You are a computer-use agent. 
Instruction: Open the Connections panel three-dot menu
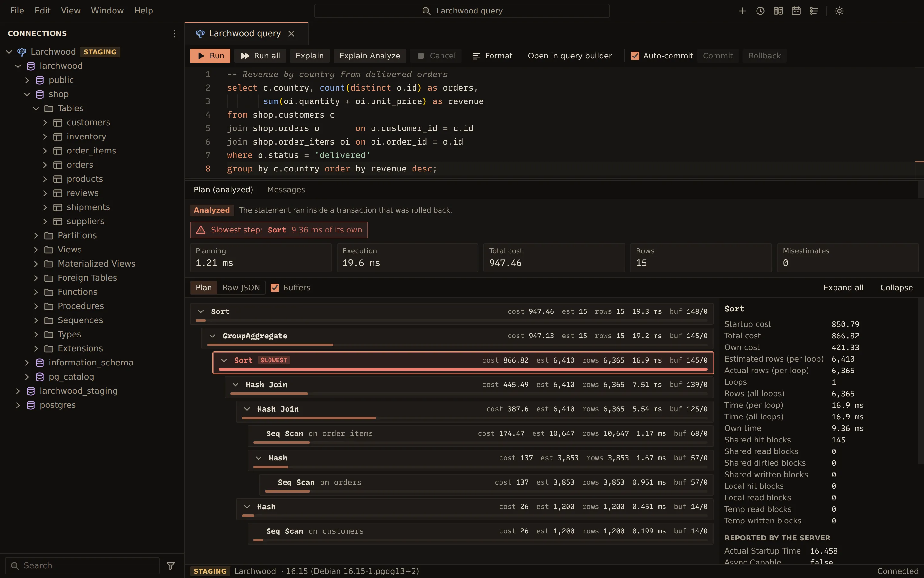(174, 34)
